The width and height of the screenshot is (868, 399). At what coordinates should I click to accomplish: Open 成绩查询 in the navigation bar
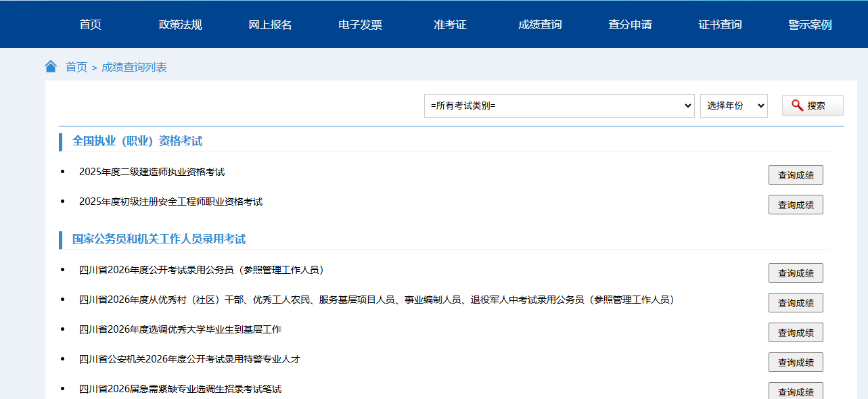(540, 25)
